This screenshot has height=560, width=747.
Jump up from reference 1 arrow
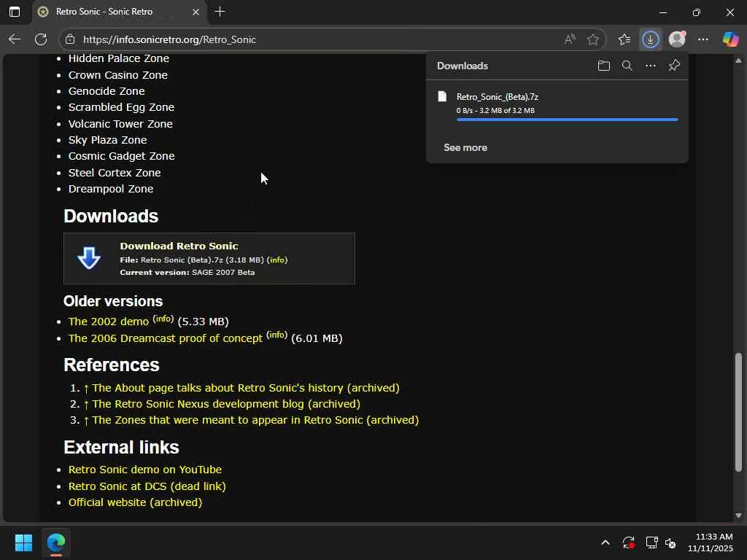86,388
